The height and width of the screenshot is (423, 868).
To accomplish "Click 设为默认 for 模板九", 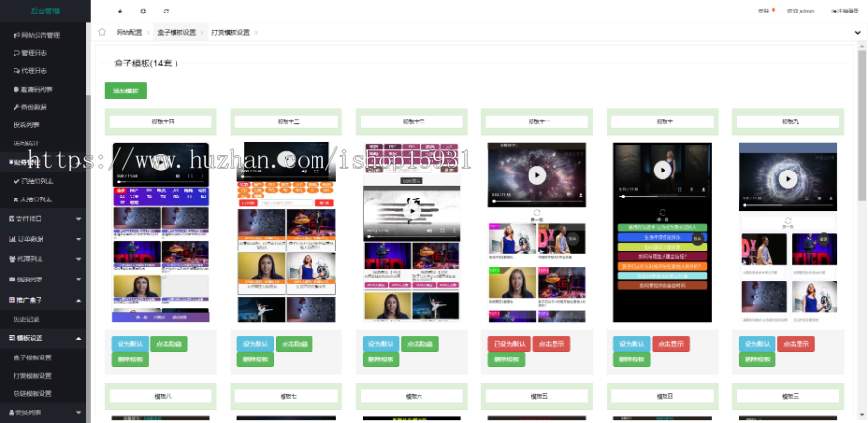I will click(x=757, y=344).
